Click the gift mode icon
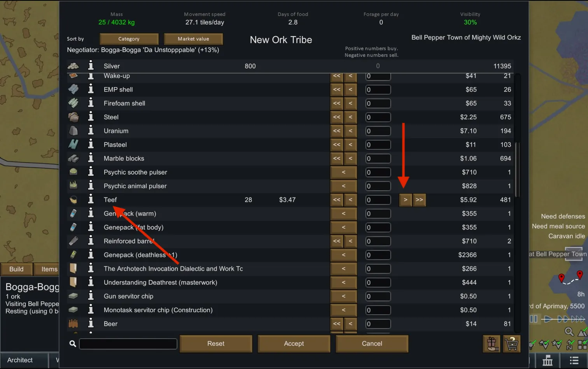Image resolution: width=588 pixels, height=369 pixels. [x=492, y=344]
